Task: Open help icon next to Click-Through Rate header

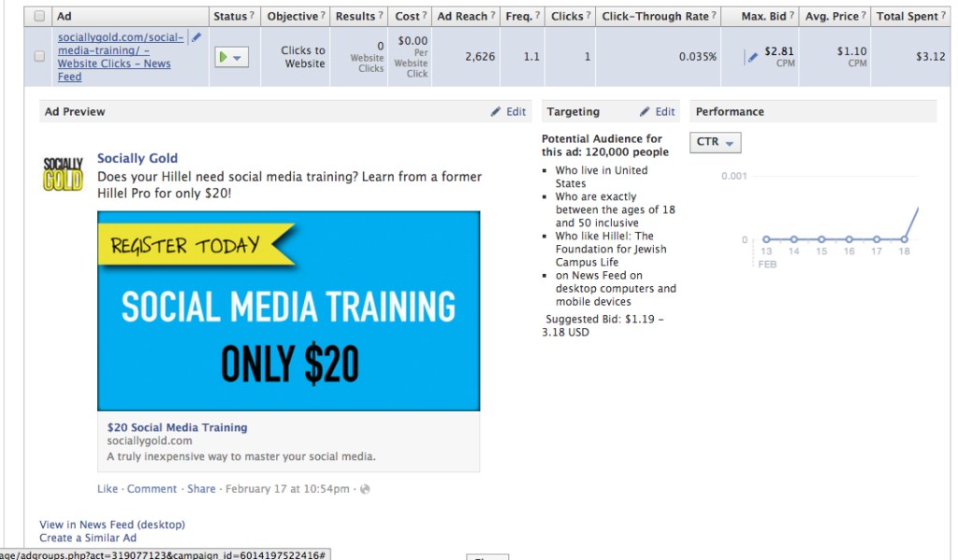Action: click(714, 15)
